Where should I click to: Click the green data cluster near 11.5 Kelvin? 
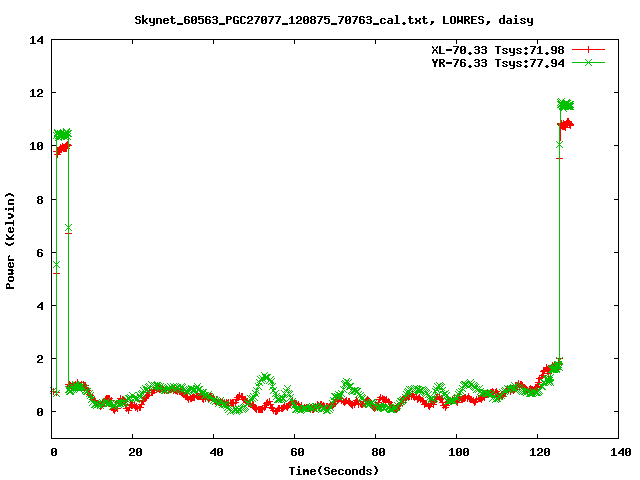[x=566, y=105]
